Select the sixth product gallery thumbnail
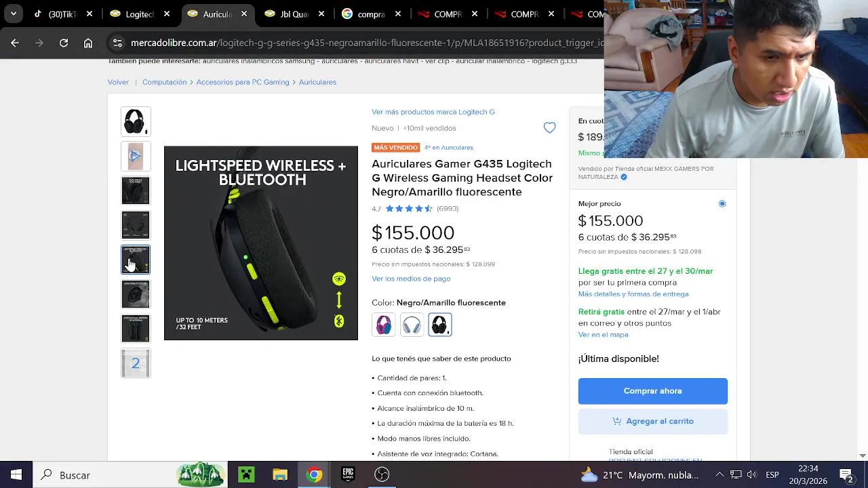Screen dimensions: 868x488 (136, 294)
